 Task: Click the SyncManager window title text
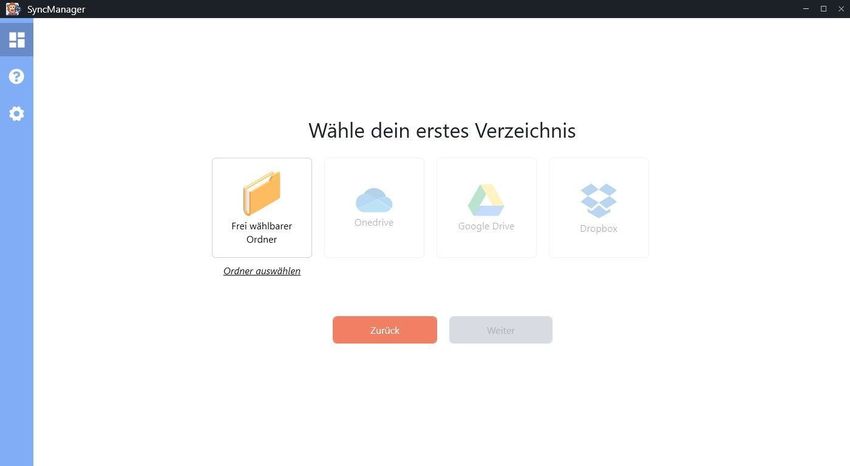click(56, 9)
